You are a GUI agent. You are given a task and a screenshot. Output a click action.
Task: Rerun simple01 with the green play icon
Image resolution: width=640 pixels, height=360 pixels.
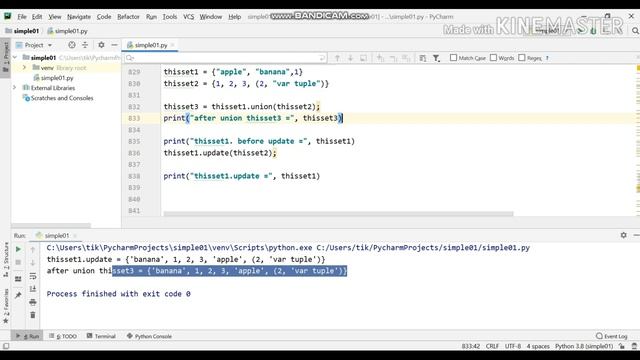tap(18, 249)
